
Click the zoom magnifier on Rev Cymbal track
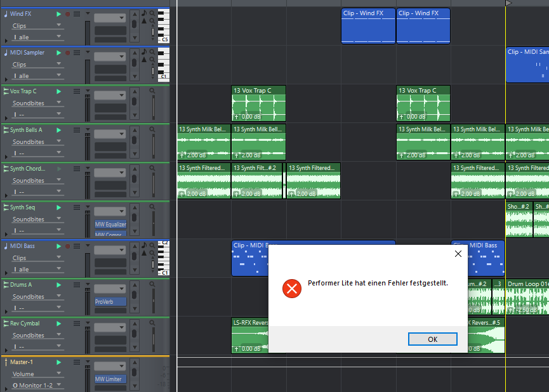coord(152,323)
